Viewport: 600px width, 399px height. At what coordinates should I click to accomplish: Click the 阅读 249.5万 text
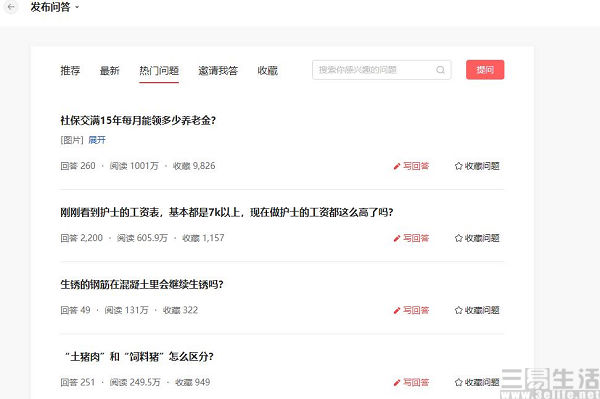(x=135, y=382)
